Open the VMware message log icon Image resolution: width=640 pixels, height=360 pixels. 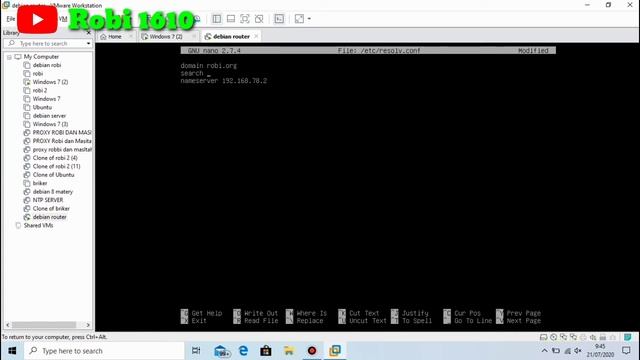(628, 337)
